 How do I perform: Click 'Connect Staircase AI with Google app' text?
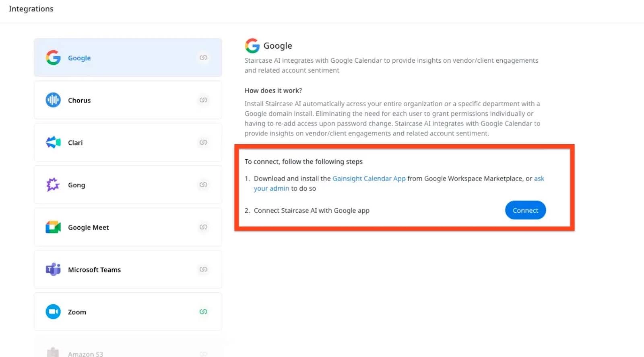[x=312, y=210]
